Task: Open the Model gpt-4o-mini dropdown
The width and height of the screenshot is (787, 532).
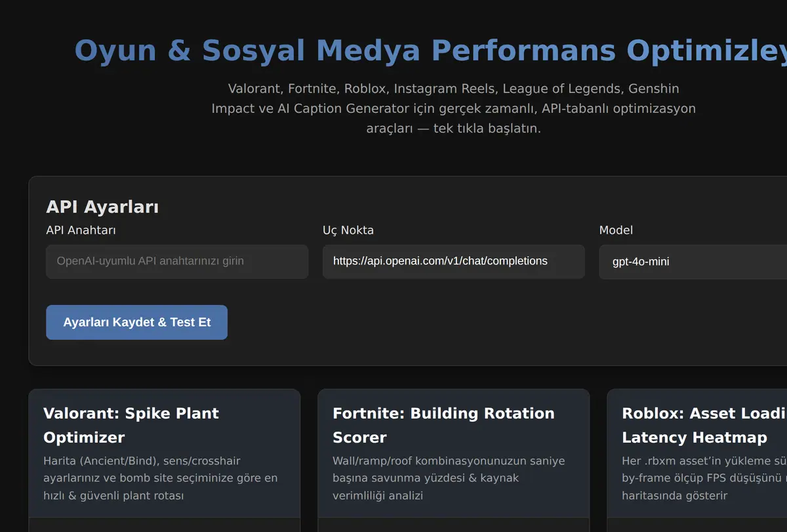Action: pos(693,262)
